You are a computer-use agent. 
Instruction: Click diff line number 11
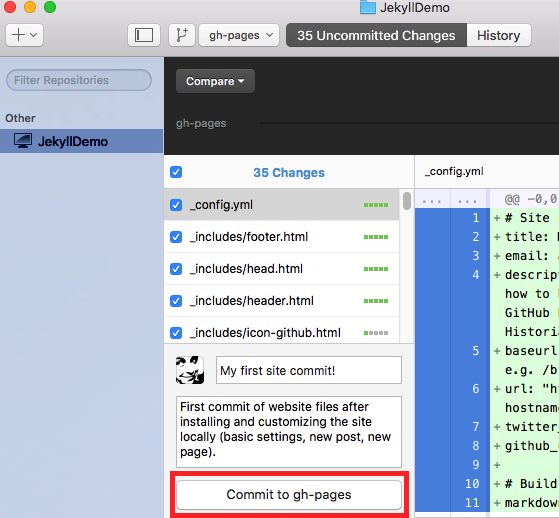(x=472, y=503)
